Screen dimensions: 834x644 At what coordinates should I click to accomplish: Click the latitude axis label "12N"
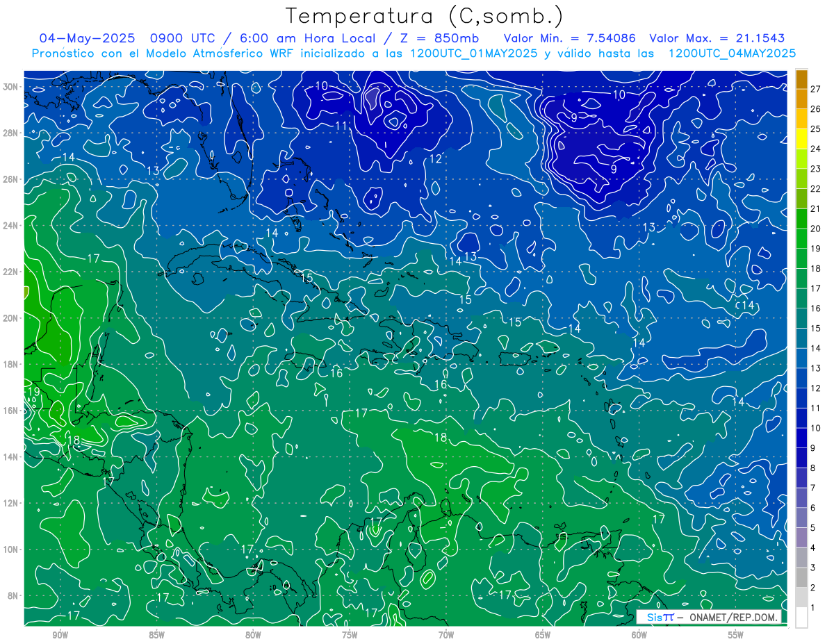tap(10, 503)
